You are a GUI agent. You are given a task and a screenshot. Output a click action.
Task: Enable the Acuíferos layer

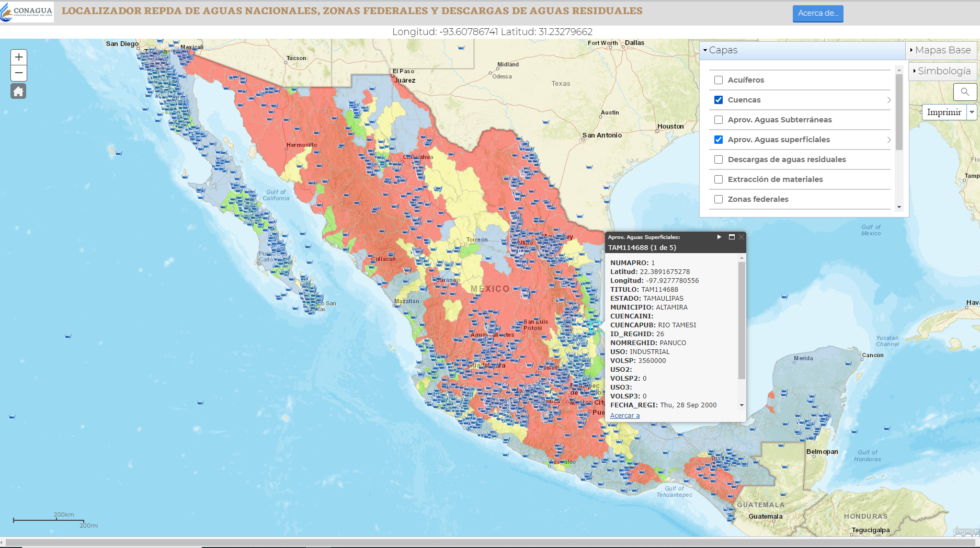tap(719, 80)
